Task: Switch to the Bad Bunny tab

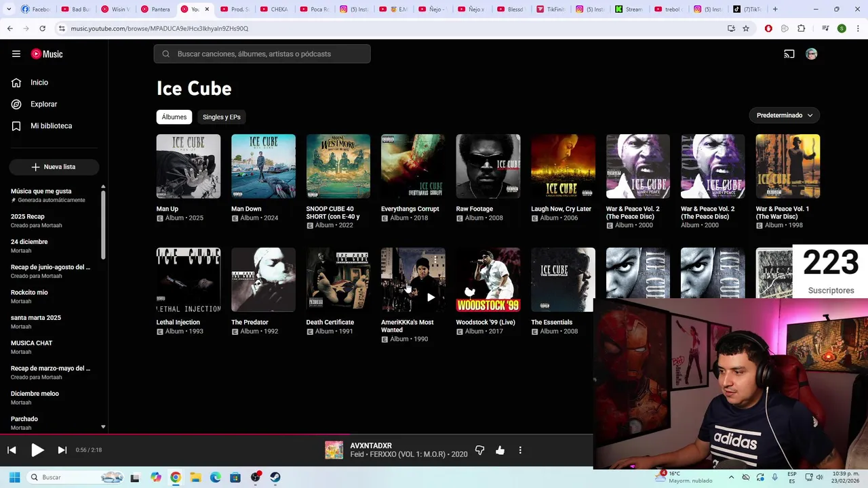Action: [x=76, y=9]
